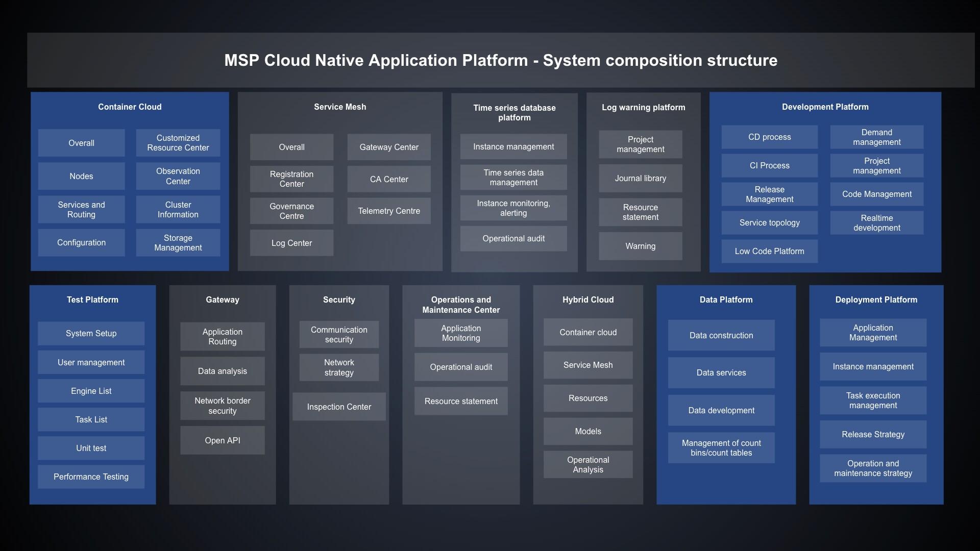Click Performance Testing in Test Platform
The image size is (980, 551).
coord(91,477)
